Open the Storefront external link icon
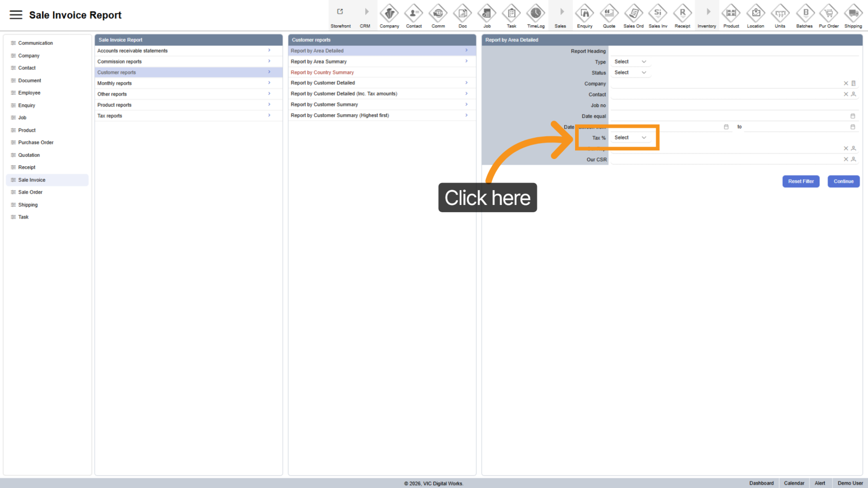The width and height of the screenshot is (868, 488). (x=340, y=12)
